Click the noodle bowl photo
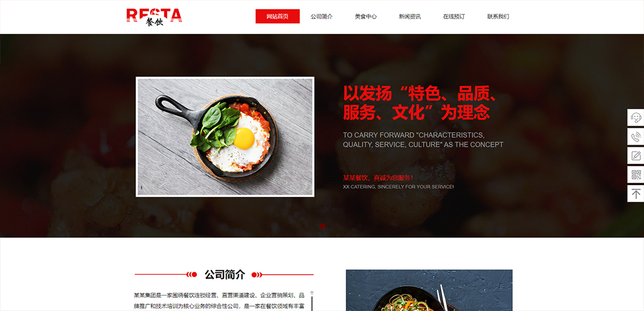This screenshot has height=311, width=644. coord(429,290)
